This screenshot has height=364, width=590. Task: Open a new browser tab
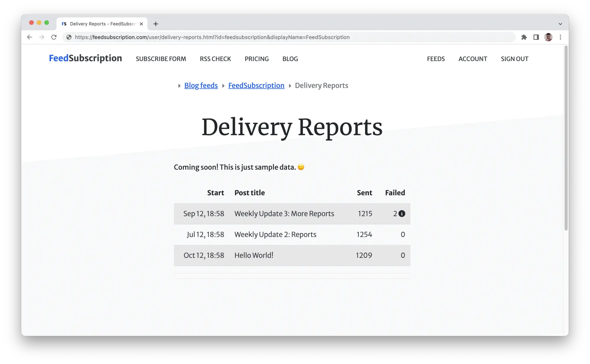156,24
